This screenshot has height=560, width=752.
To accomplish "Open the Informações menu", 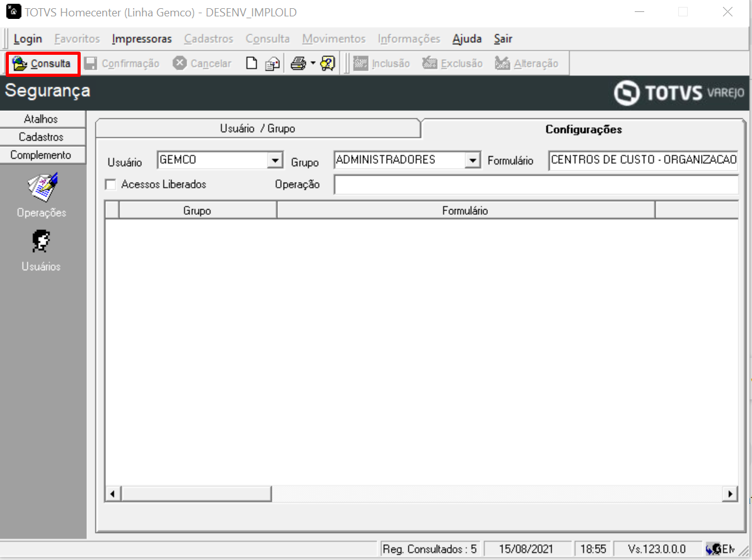I will 409,39.
